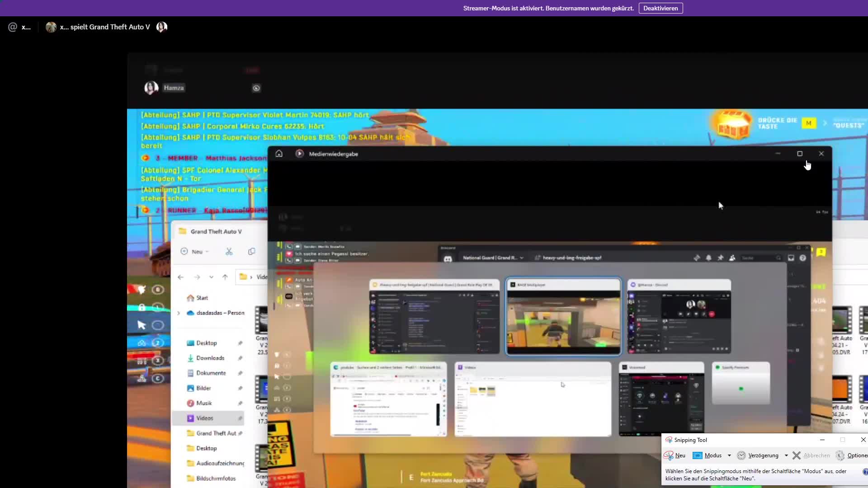The height and width of the screenshot is (488, 868).
Task: Unpin Bilder via its pin icon
Action: [240, 388]
